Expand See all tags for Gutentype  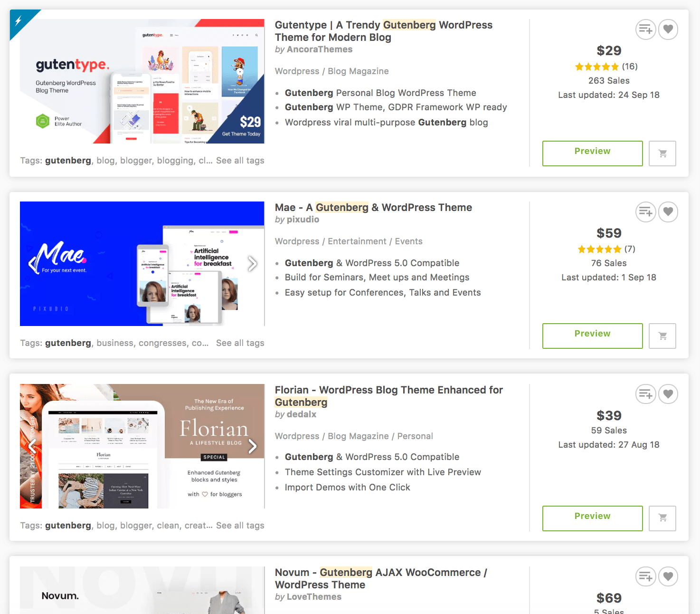tap(240, 161)
